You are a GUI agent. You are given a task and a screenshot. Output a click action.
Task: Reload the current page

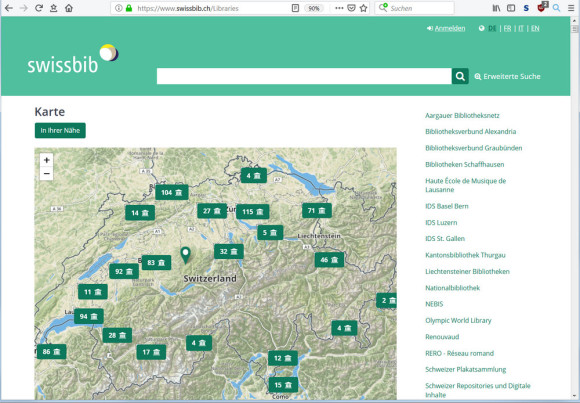pos(39,8)
